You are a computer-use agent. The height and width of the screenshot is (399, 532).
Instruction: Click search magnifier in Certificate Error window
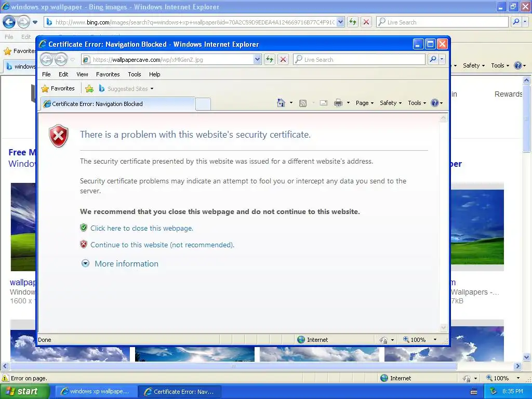pyautogui.click(x=433, y=59)
